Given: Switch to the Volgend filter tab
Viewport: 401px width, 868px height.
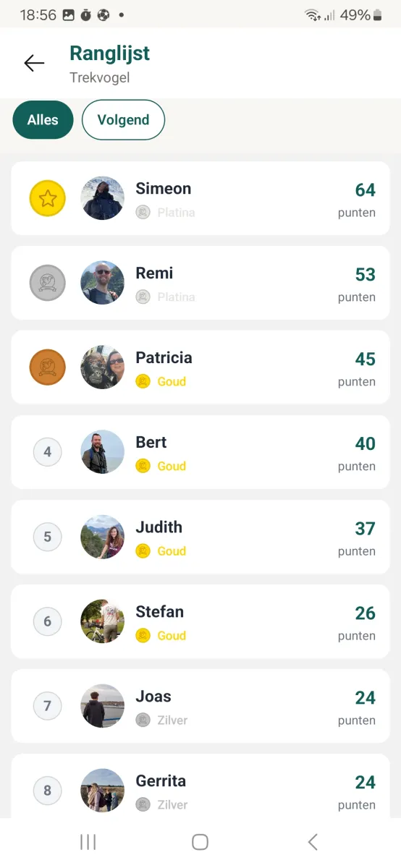Looking at the screenshot, I should pyautogui.click(x=123, y=120).
